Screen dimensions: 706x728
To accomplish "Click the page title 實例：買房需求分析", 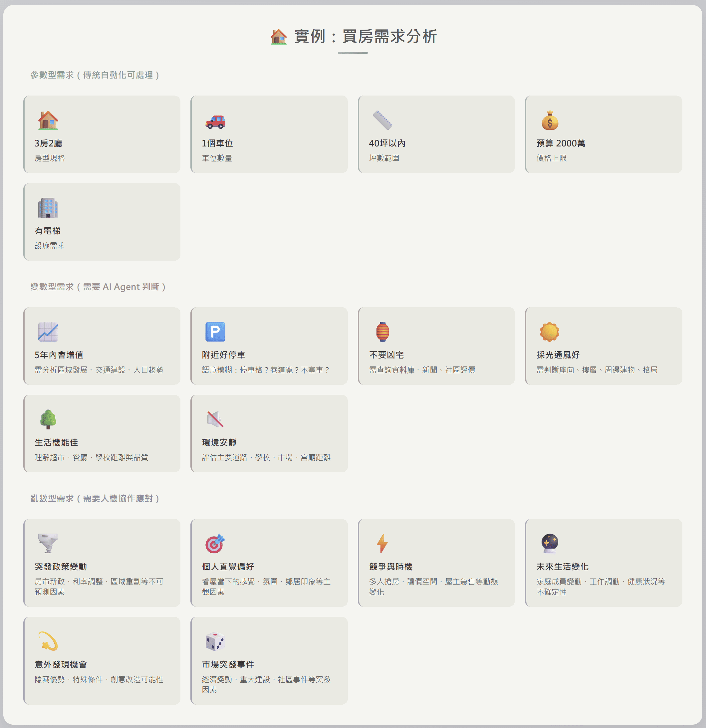I will 365,36.
